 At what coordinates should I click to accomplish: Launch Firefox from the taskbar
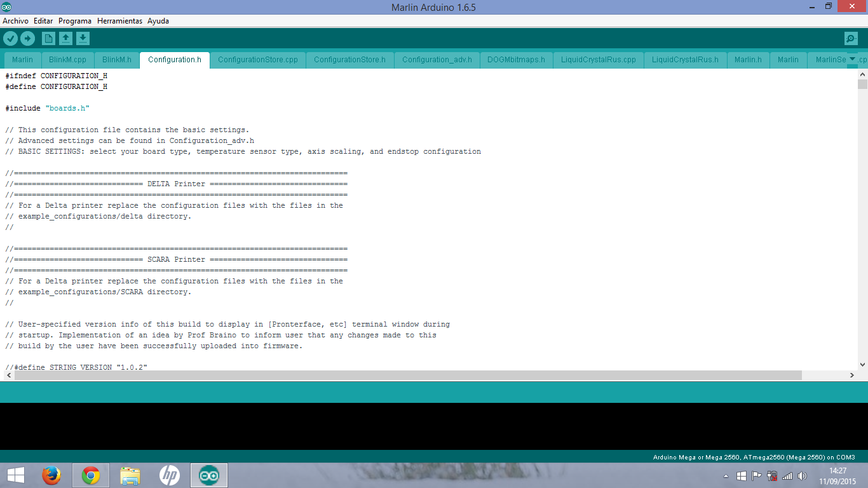click(x=51, y=475)
